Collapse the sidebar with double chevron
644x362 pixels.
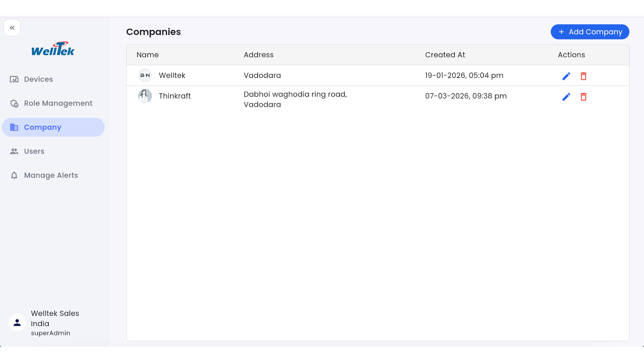[12, 28]
